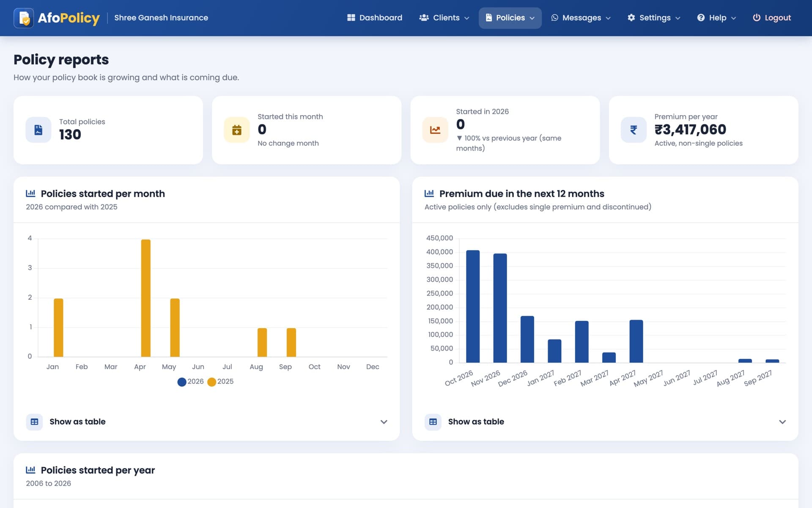The image size is (812, 508).
Task: Click the Total policies document icon
Action: tap(38, 130)
